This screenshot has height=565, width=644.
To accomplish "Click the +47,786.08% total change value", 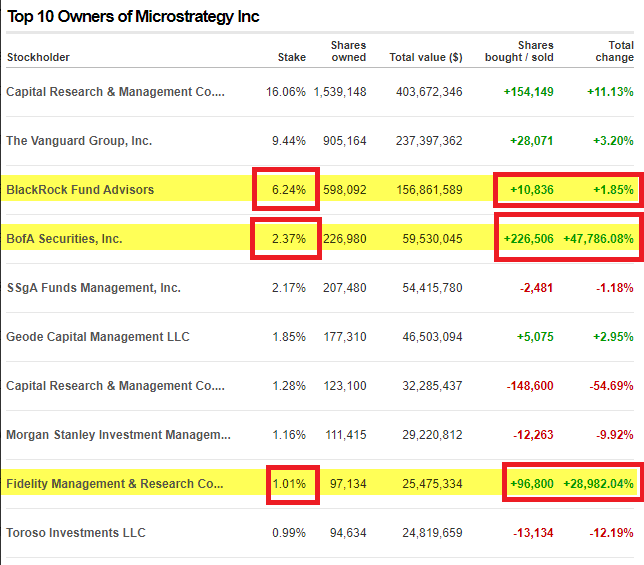I will pyautogui.click(x=598, y=239).
